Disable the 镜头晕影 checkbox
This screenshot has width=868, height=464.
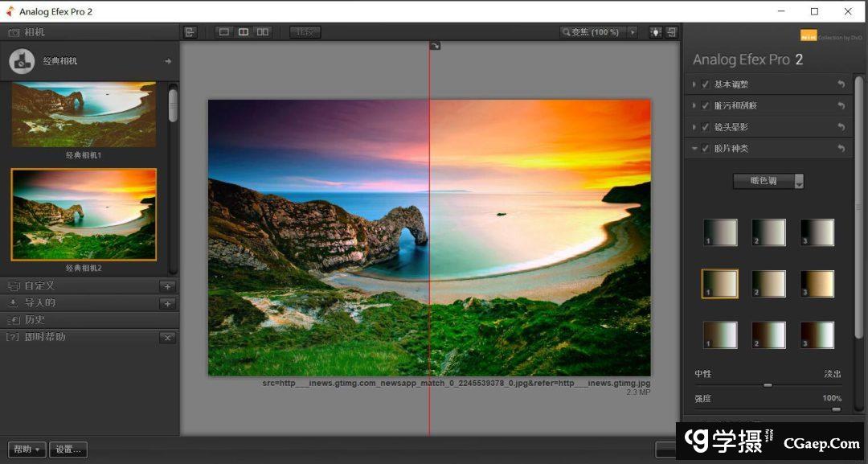[706, 127]
